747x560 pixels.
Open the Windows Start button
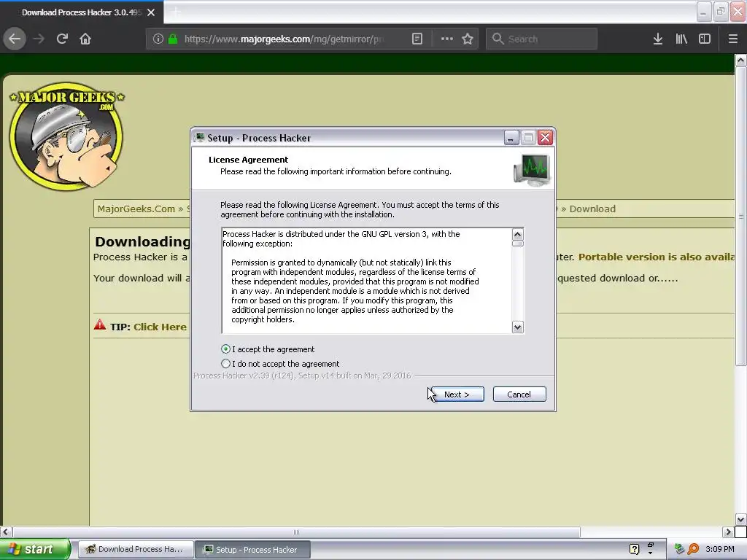[34, 549]
